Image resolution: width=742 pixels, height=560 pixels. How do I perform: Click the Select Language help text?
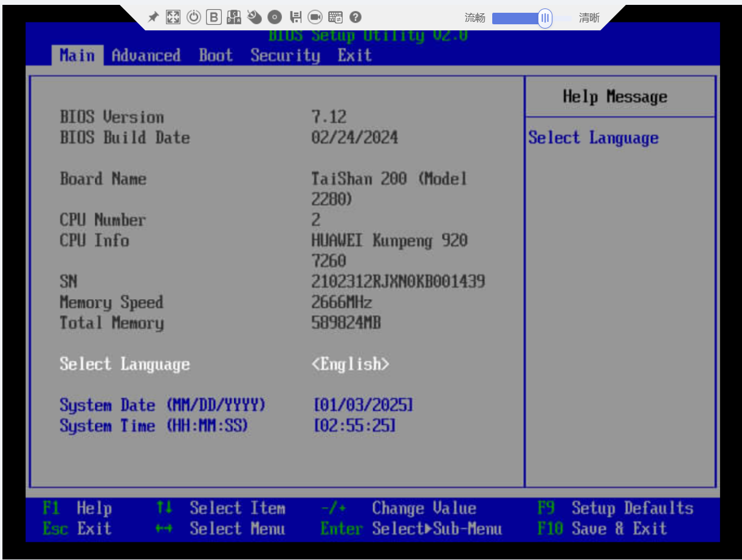tap(594, 138)
